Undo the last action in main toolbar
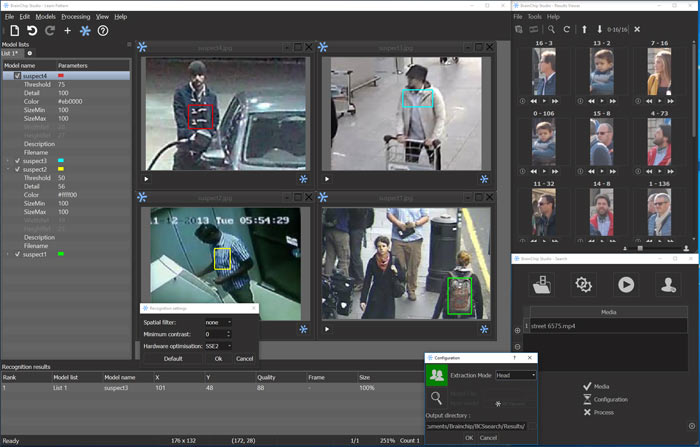 pos(32,30)
